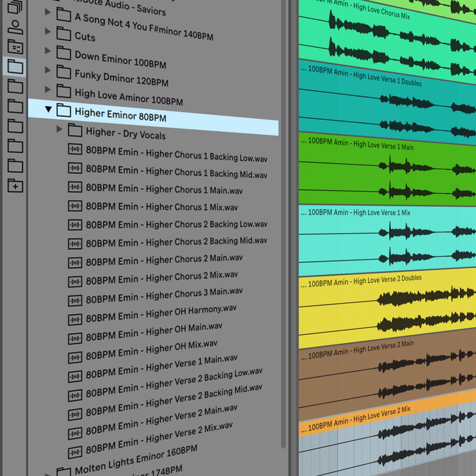The width and height of the screenshot is (476, 476).
Task: Select the yellow High Love Verse 2 Doubles clip header
Action: point(361,282)
